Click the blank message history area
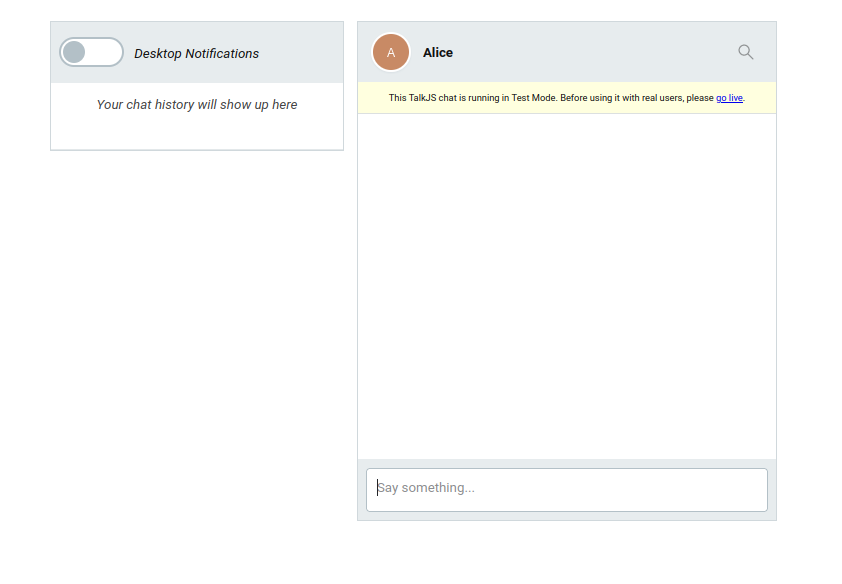The height and width of the screenshot is (584, 842). [567, 286]
